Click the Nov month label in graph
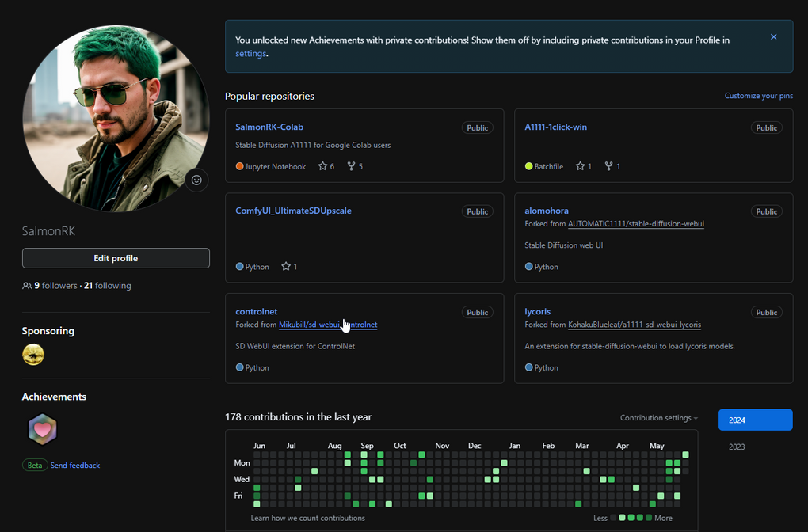The width and height of the screenshot is (808, 532). tap(442, 446)
